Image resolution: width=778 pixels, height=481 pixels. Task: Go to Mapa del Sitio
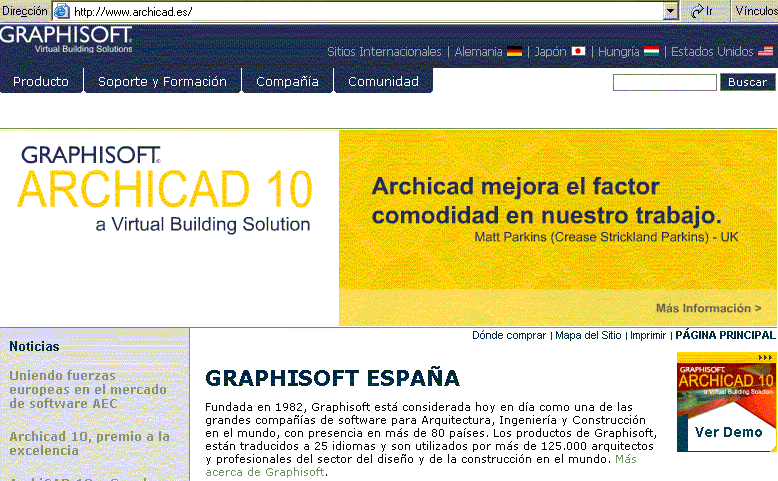click(x=589, y=336)
